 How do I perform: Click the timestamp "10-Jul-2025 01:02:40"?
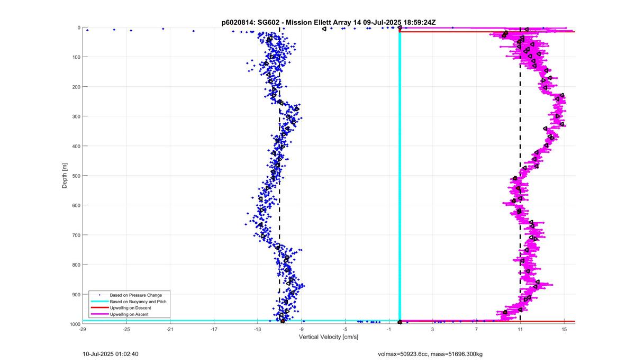(x=111, y=354)
